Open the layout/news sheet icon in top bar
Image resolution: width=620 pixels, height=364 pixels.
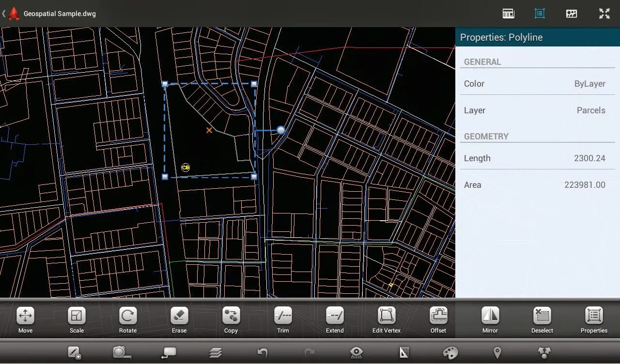click(x=508, y=14)
